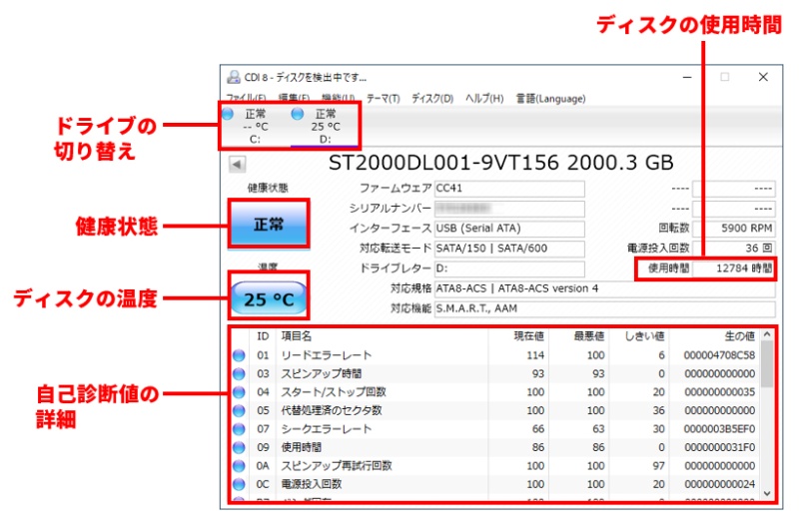
Task: Click the CDI app icon in the title bar
Action: coord(234,77)
